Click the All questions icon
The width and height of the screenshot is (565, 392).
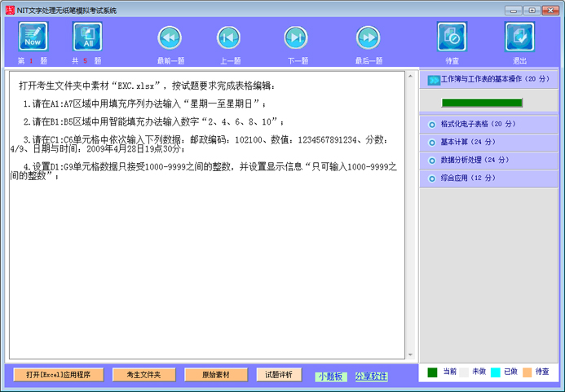[x=87, y=37]
